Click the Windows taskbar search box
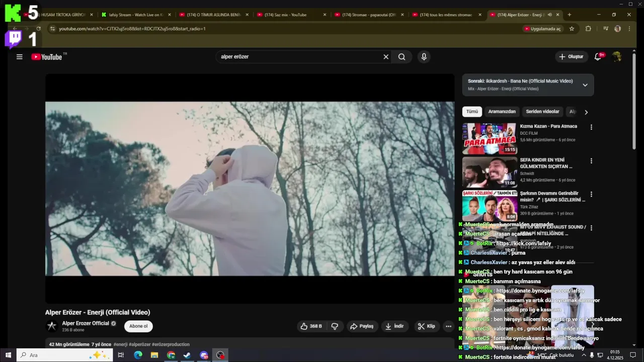Image resolution: width=644 pixels, height=362 pixels. click(x=65, y=355)
